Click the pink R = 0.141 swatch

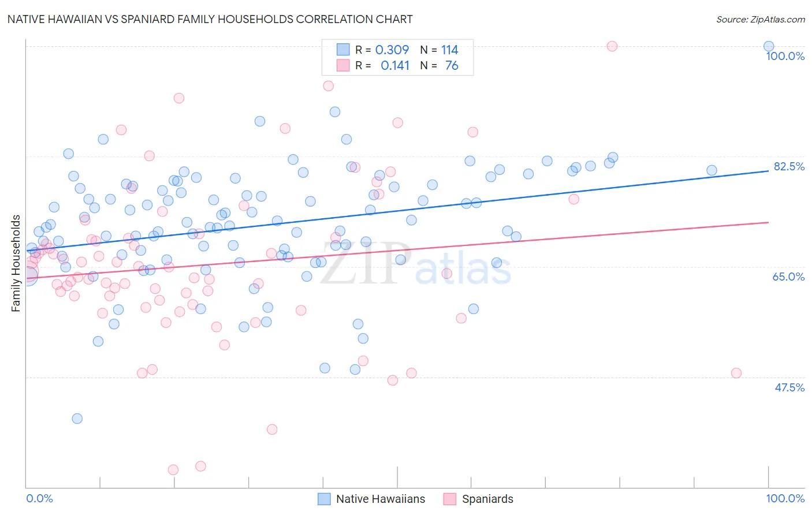click(343, 65)
